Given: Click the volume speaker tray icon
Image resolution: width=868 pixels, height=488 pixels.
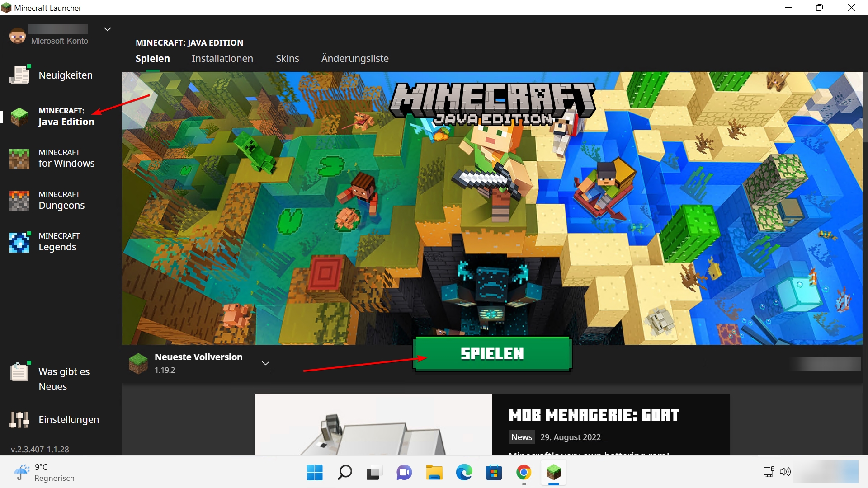Looking at the screenshot, I should click(785, 472).
